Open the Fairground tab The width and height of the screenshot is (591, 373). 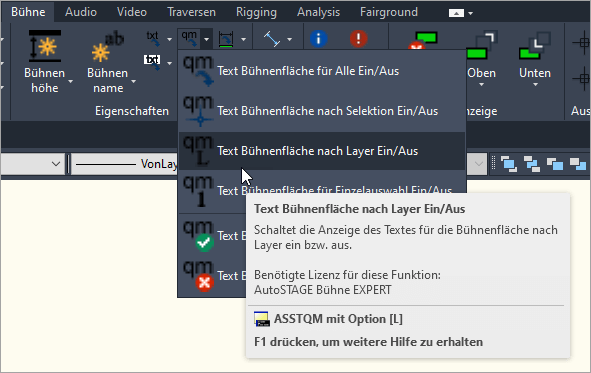tap(389, 12)
